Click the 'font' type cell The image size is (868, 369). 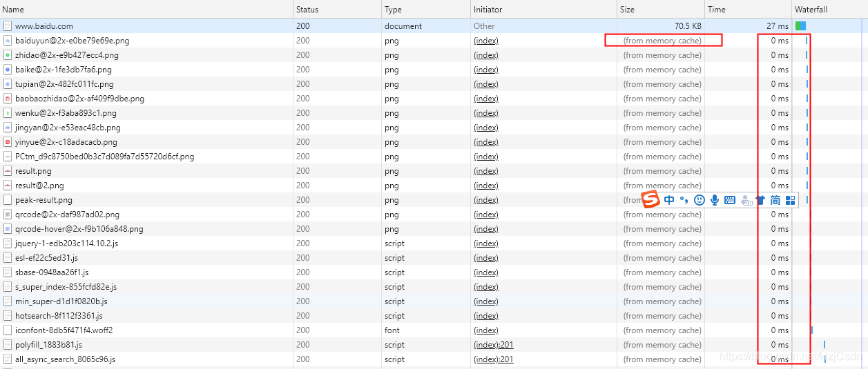coord(392,330)
